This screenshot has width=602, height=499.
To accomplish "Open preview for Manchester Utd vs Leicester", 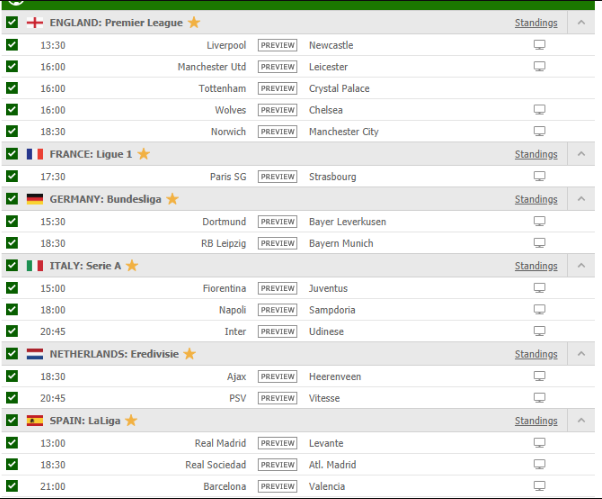I will pyautogui.click(x=277, y=67).
